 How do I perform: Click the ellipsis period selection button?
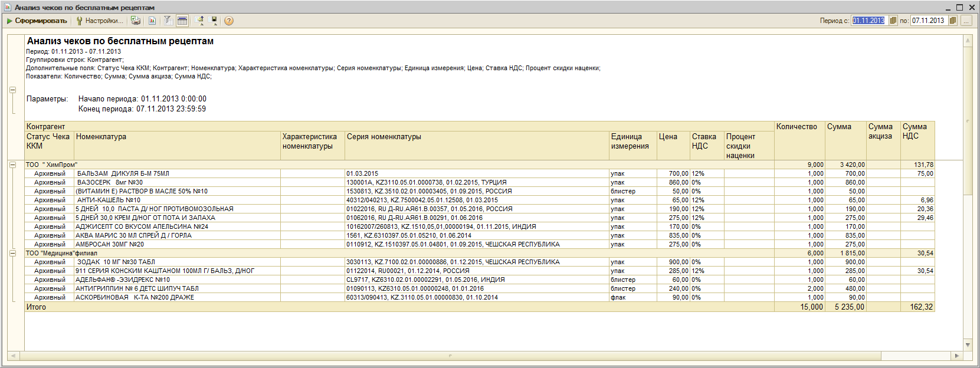pos(966,21)
